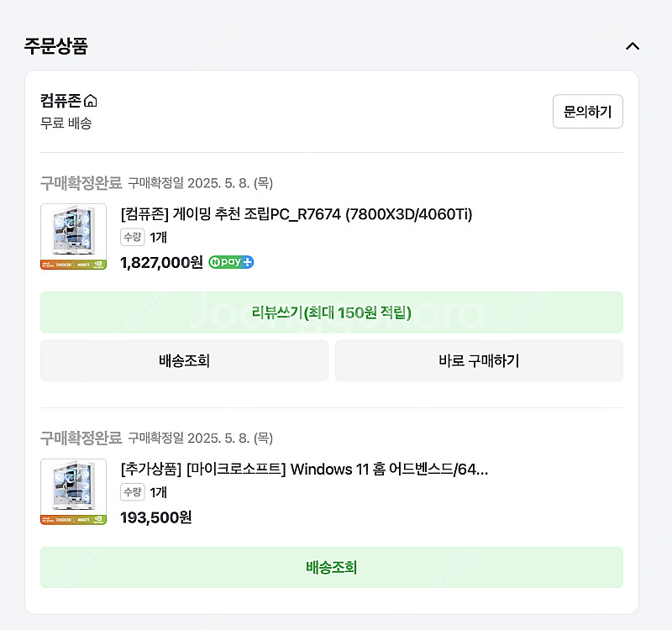
Task: Open the Windows 11 add-on product thumbnail
Action: pos(73,491)
